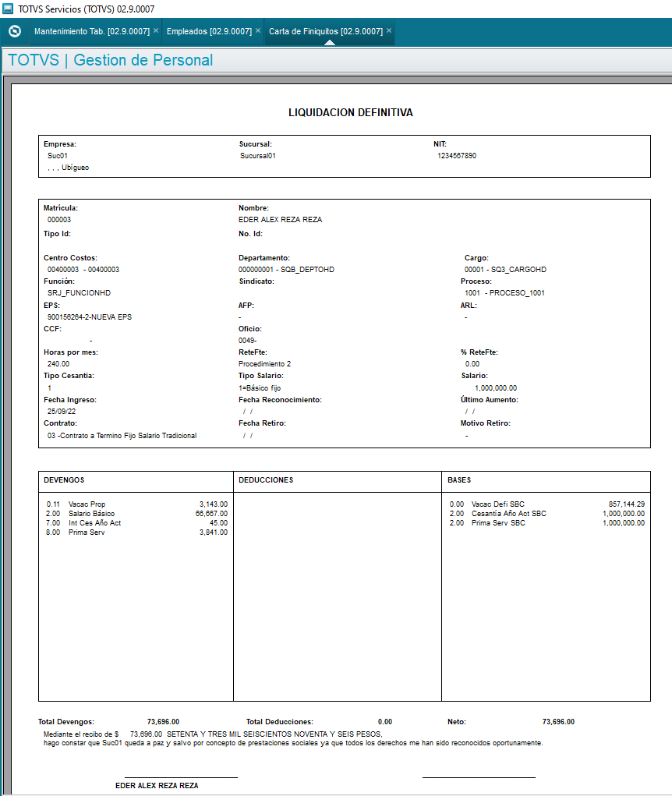
Task: Click the name EDER ALEX REZA REZA under Nombre
Action: click(x=280, y=220)
